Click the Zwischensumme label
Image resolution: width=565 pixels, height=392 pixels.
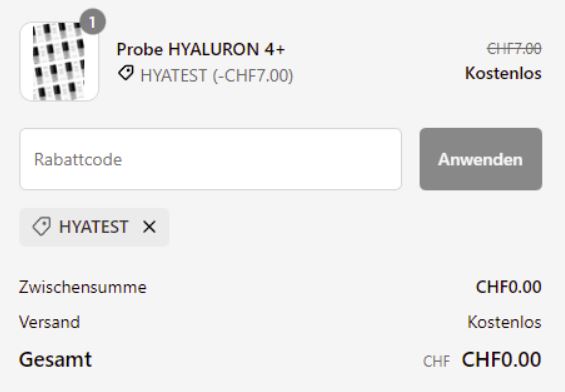(83, 288)
